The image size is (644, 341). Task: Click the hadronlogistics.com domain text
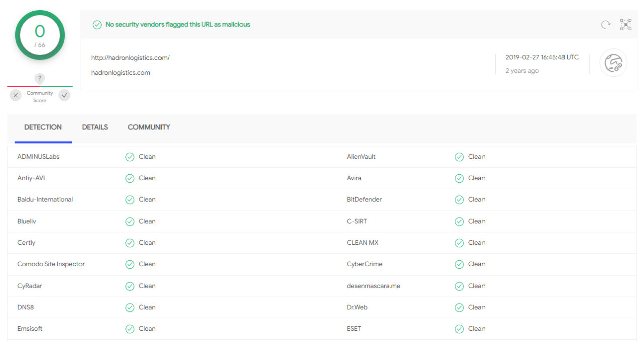[x=121, y=73]
